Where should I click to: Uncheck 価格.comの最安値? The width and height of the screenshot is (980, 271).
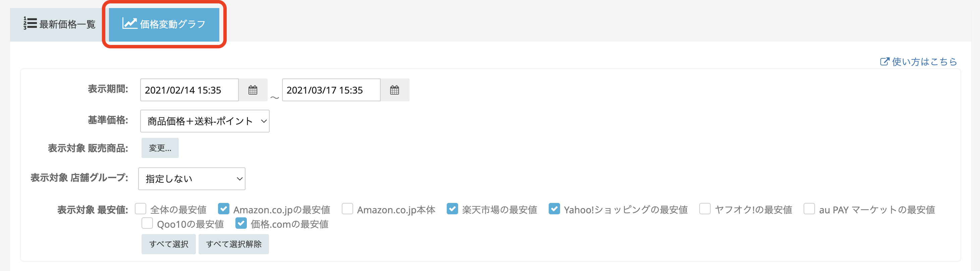(x=241, y=223)
